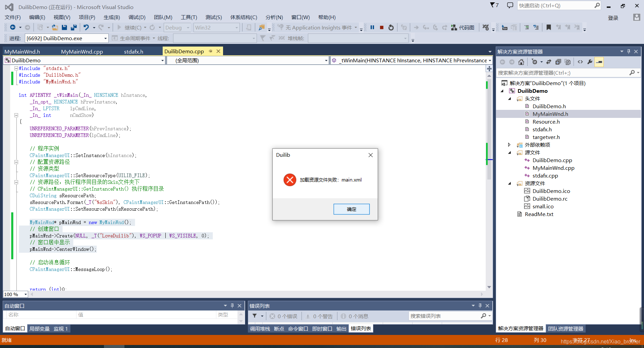The image size is (644, 348).
Task: Restart the debug session
Action: [391, 27]
